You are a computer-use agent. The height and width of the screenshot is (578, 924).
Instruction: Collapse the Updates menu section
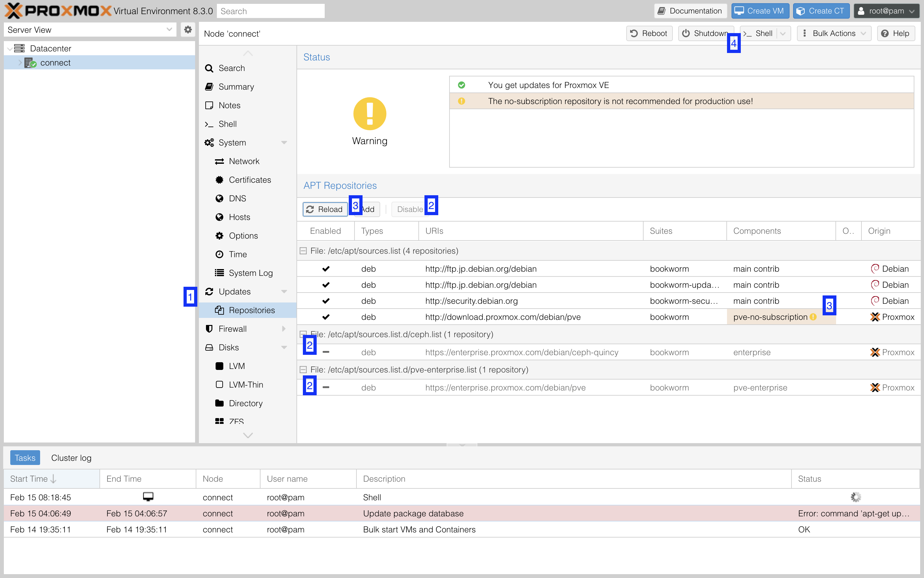[284, 292]
